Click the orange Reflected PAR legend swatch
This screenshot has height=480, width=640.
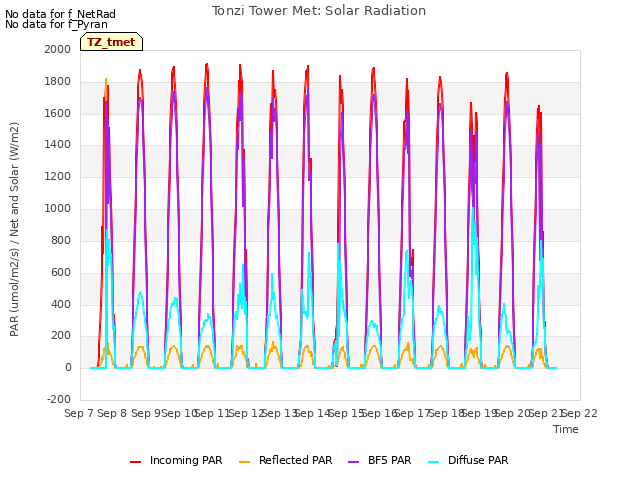[244, 462]
